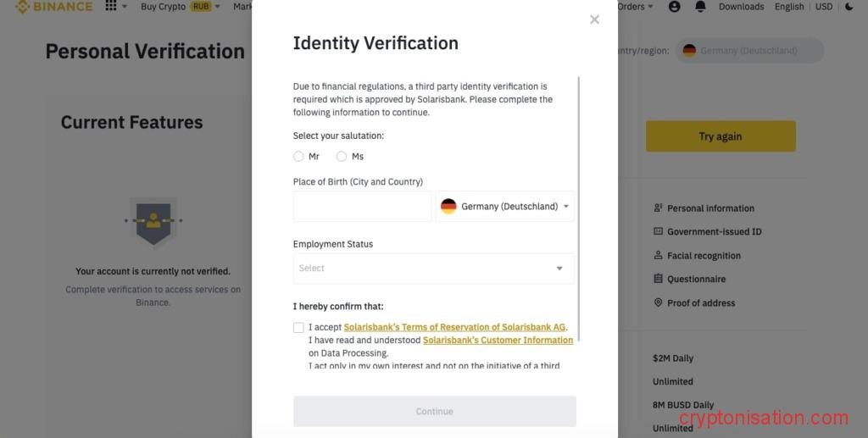Open Solarisbank's Terms of Reservation link
The height and width of the screenshot is (438, 868).
click(454, 327)
